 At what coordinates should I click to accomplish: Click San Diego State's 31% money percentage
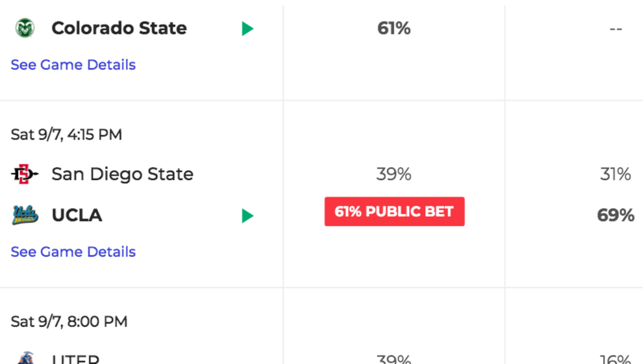615,174
